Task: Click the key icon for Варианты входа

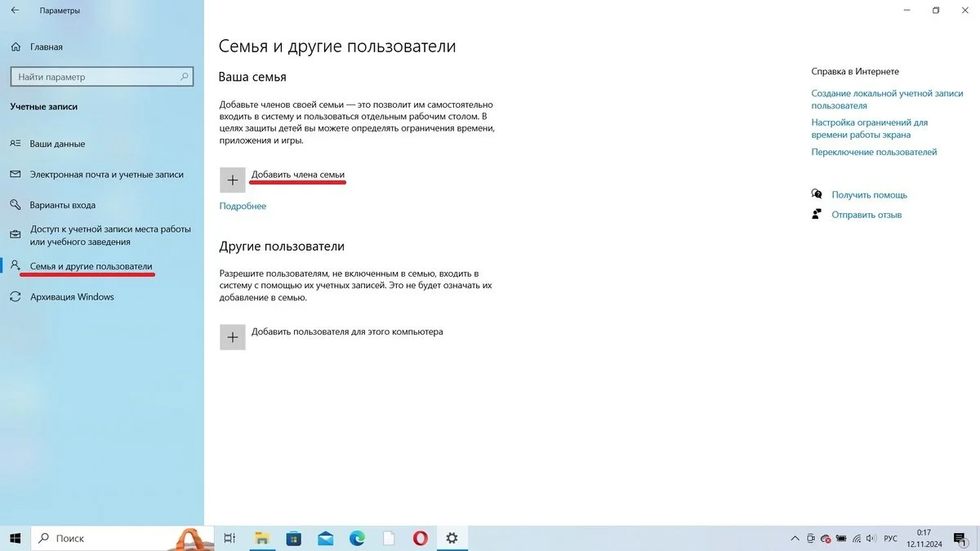Action: point(15,205)
